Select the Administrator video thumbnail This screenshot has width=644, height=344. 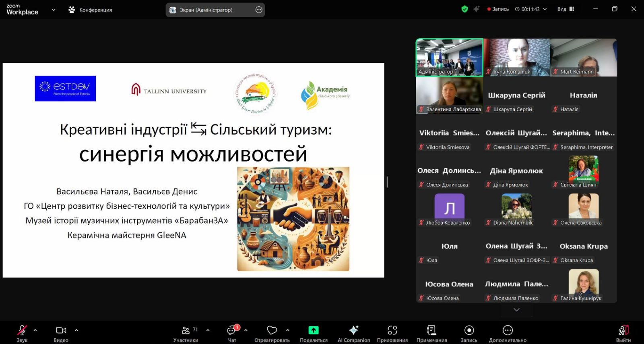point(449,57)
